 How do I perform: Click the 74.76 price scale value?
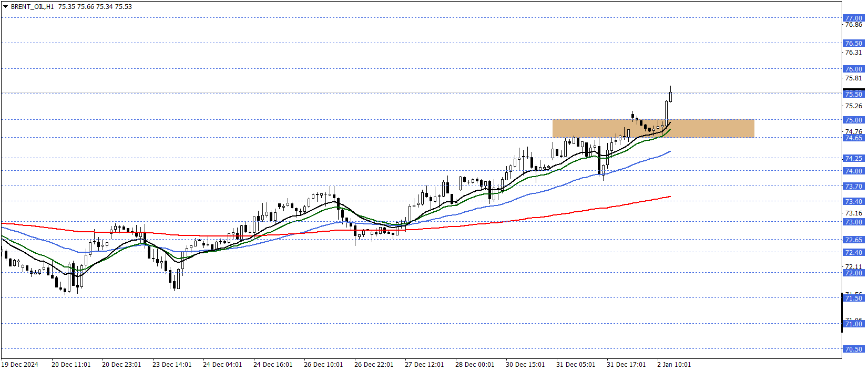click(x=853, y=131)
